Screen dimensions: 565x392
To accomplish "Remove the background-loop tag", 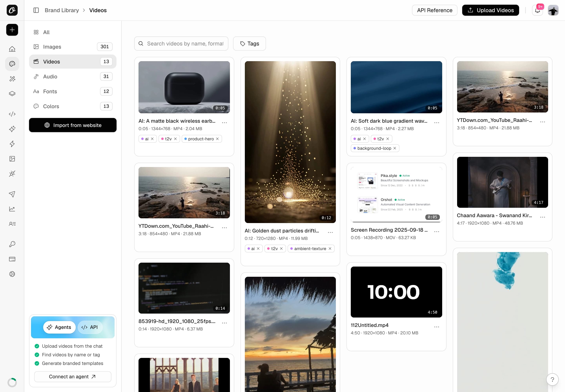I will (x=395, y=148).
